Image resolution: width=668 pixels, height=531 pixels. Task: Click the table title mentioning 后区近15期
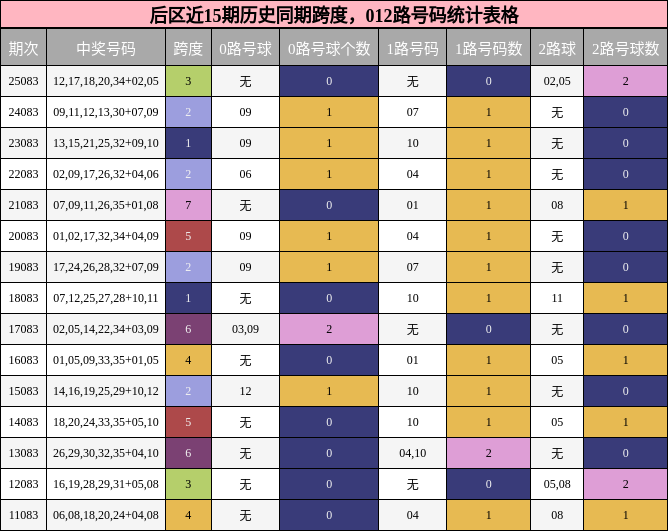point(334,15)
